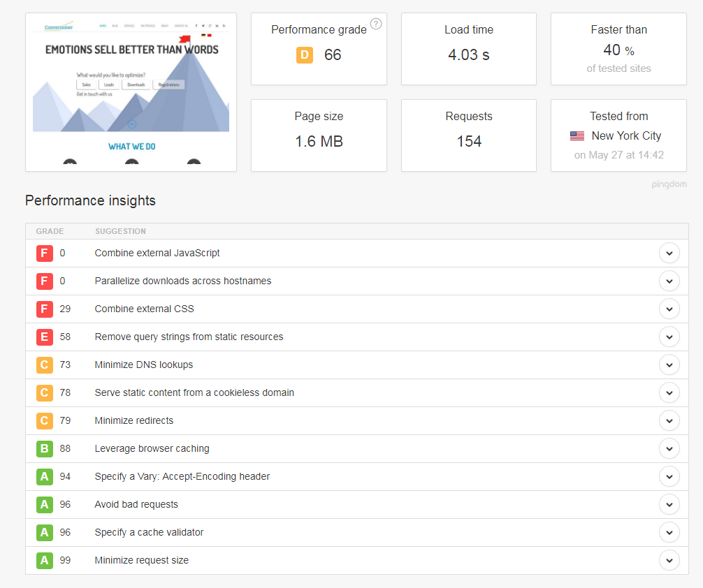Click 'Serve static content from a cookieless domain'
This screenshot has height=588, width=703.
tap(194, 392)
